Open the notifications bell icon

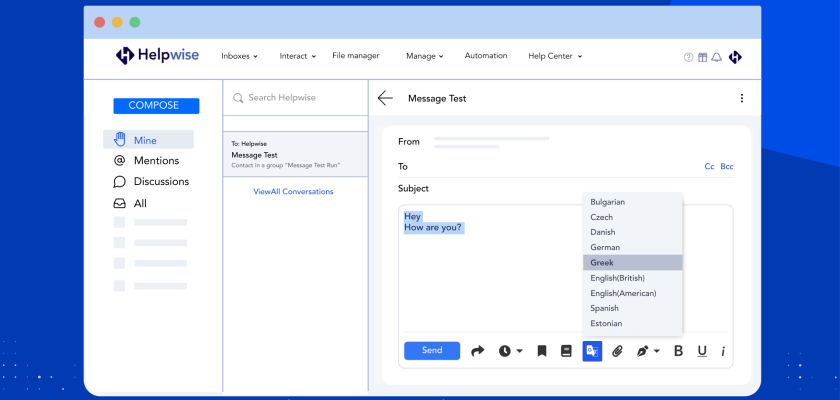pos(716,57)
